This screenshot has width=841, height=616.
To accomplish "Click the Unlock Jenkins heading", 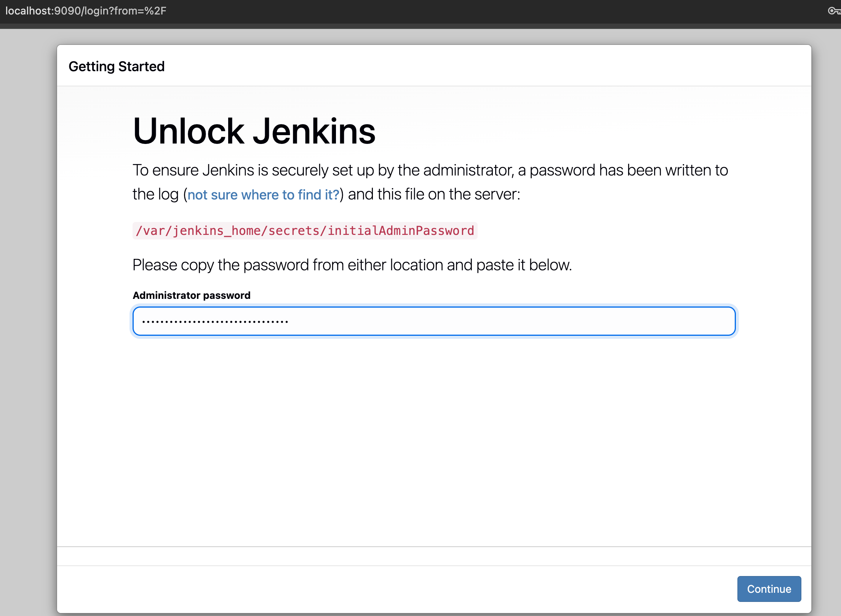I will click(x=254, y=131).
